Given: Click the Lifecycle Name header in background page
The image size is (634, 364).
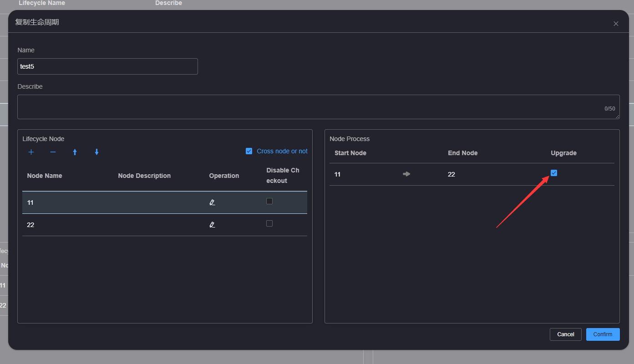Looking at the screenshot, I should [42, 3].
